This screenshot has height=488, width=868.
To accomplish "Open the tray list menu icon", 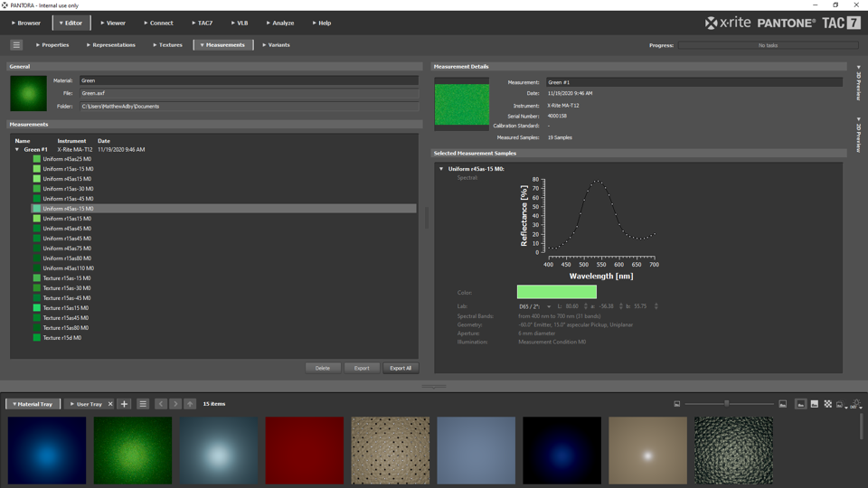I will click(x=143, y=404).
